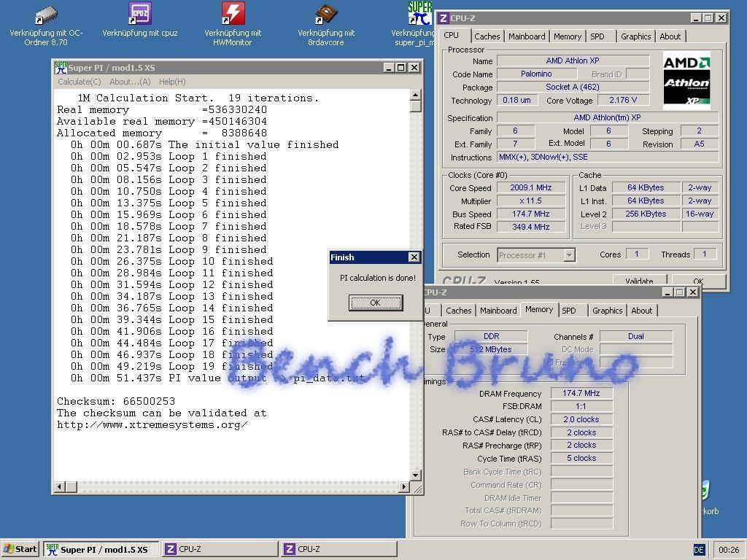Switch to About tab in top CPU-Z

pyautogui.click(x=670, y=36)
